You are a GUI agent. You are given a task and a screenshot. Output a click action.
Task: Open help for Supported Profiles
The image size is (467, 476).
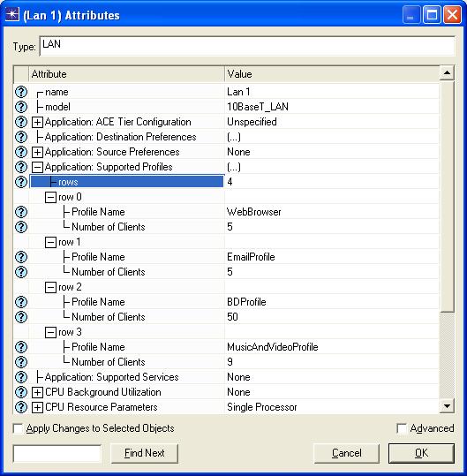pos(21,167)
